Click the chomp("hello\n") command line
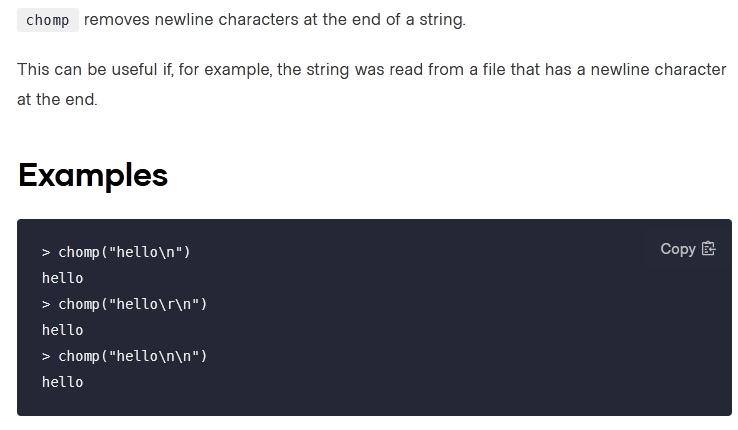This screenshot has height=430, width=738. coord(124,252)
